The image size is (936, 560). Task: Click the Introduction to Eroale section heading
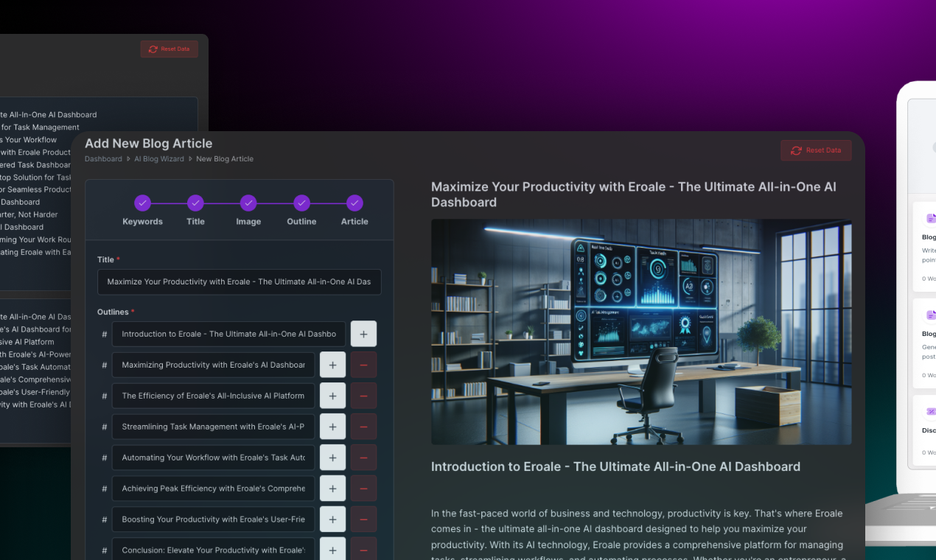pos(615,466)
